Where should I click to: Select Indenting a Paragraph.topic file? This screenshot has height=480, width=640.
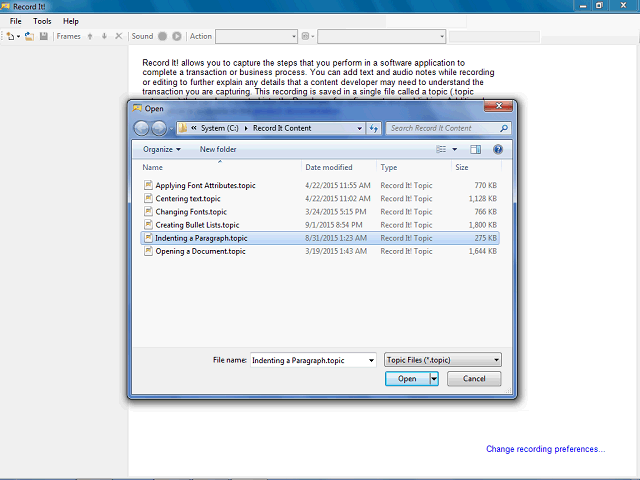320,238
